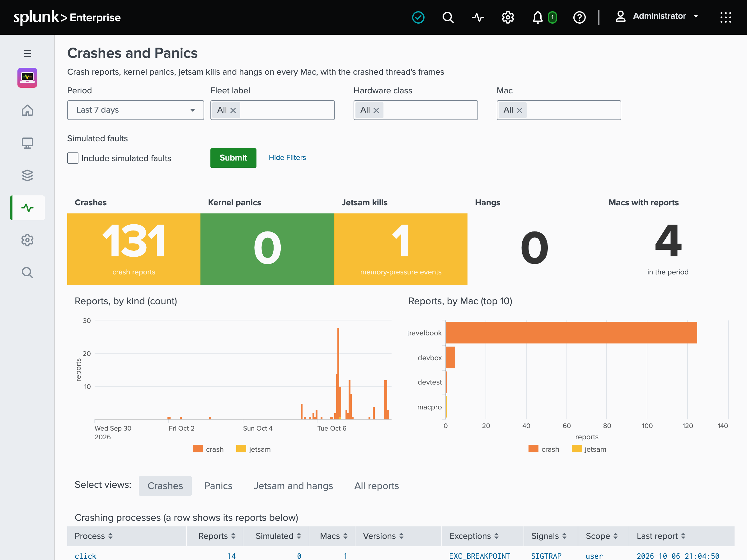This screenshot has width=747, height=560.
Task: Remove the All tag from Hardware class
Action: coord(376,110)
